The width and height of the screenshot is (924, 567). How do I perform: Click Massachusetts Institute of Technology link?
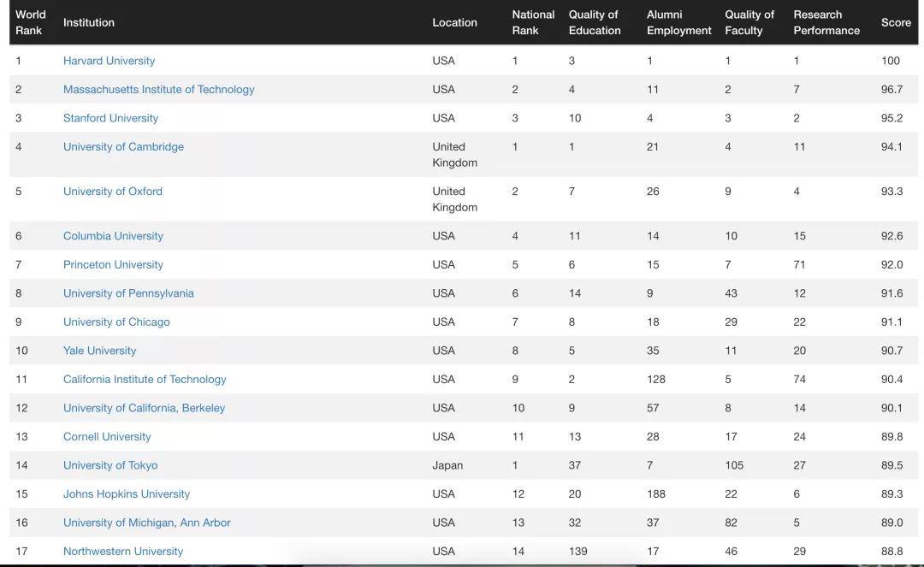click(158, 90)
